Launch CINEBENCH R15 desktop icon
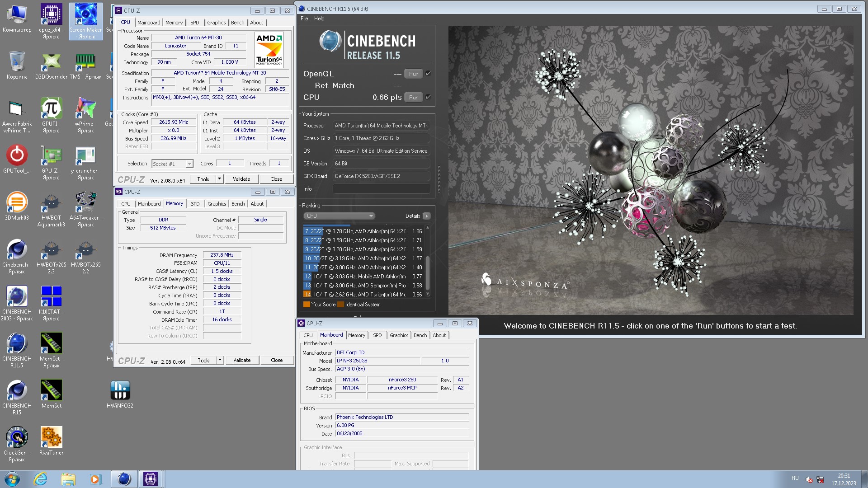 [17, 398]
